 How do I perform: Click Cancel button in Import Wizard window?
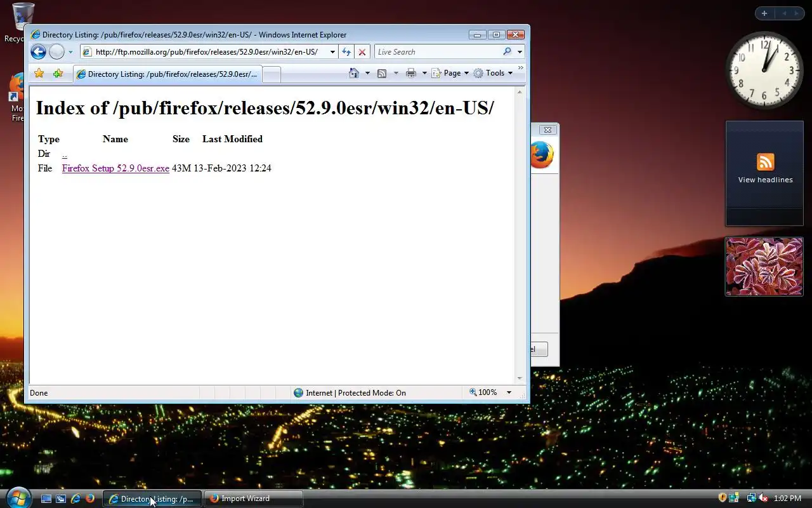(x=539, y=349)
